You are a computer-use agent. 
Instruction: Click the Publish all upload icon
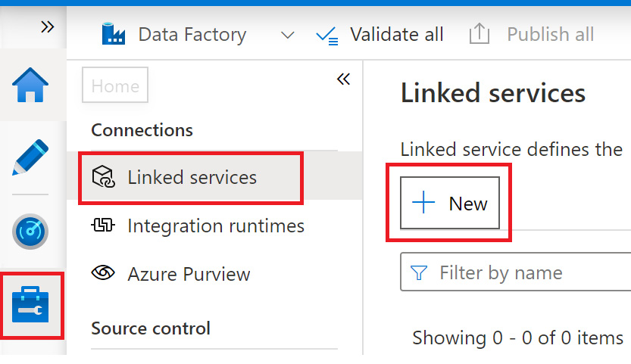(478, 34)
